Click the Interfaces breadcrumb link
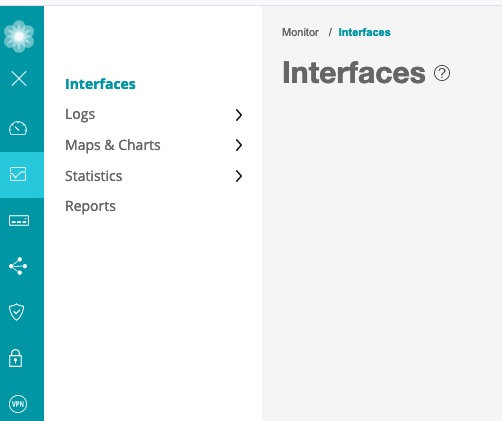 [364, 32]
